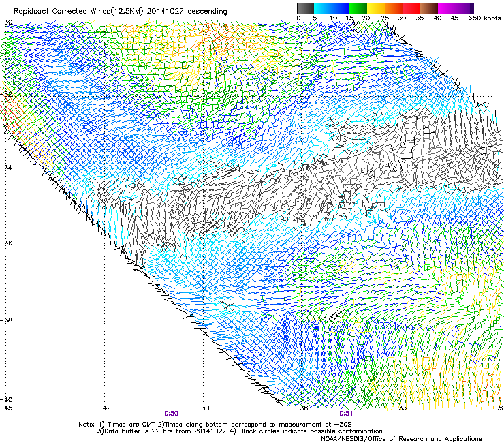
Task: Click the '-36' latitude axis label
Action: click(6, 243)
